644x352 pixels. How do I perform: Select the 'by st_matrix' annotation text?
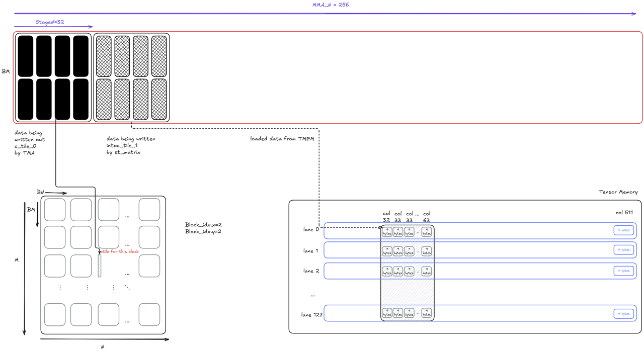click(x=123, y=152)
